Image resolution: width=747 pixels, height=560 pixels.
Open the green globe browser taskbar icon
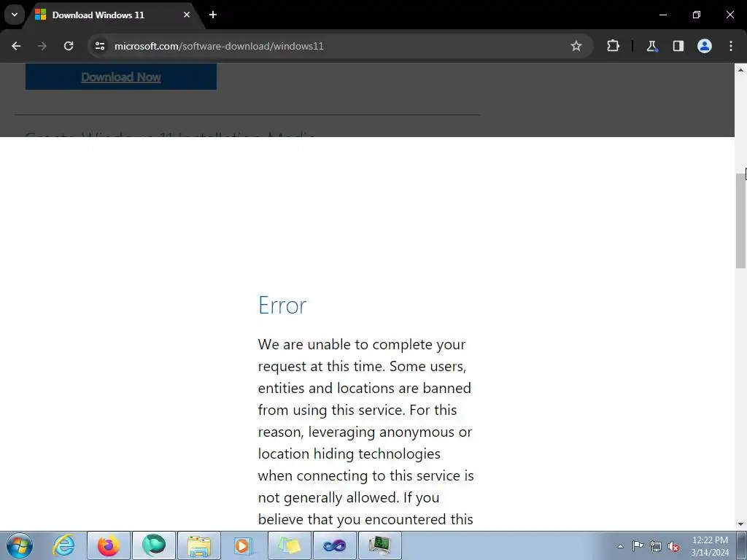tap(154, 545)
